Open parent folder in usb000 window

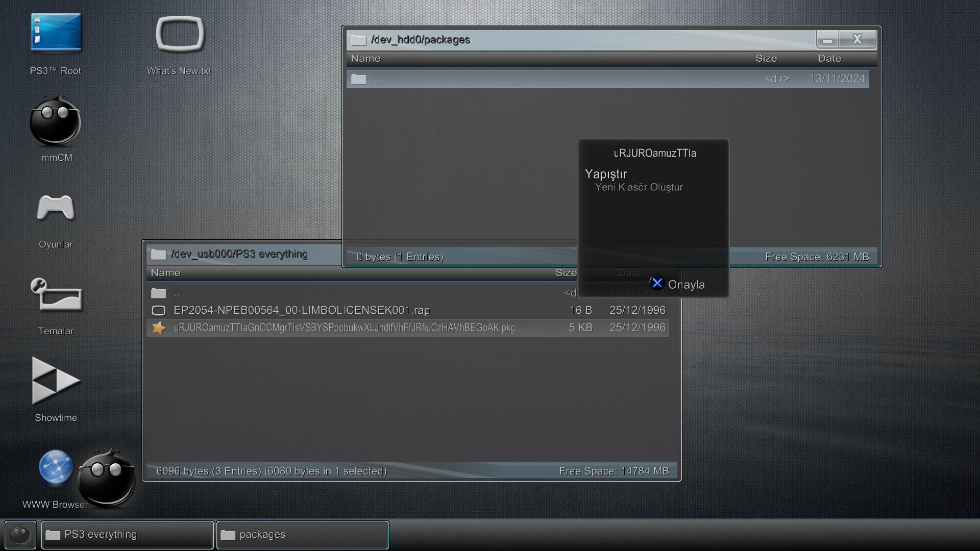[176, 293]
